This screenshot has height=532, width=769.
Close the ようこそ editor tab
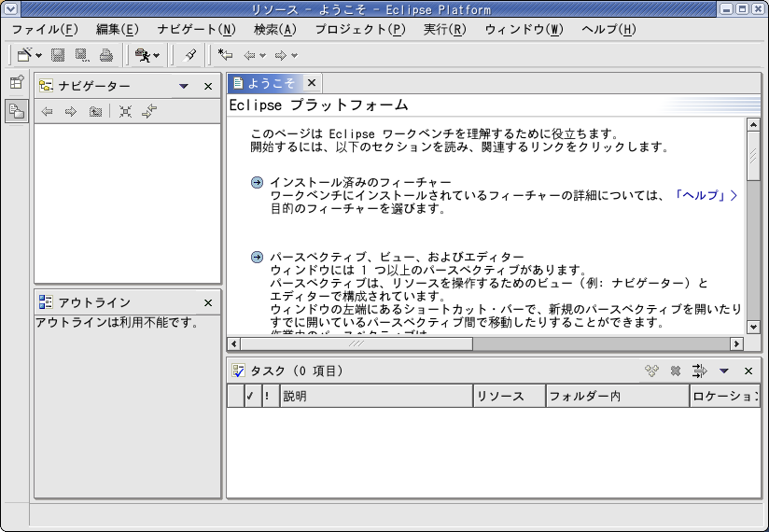click(x=312, y=83)
